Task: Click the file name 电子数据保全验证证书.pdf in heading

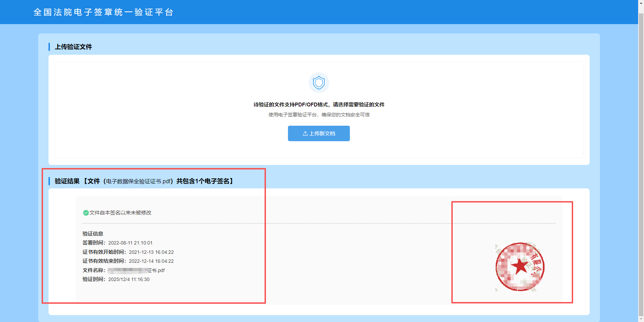Action: coord(139,181)
